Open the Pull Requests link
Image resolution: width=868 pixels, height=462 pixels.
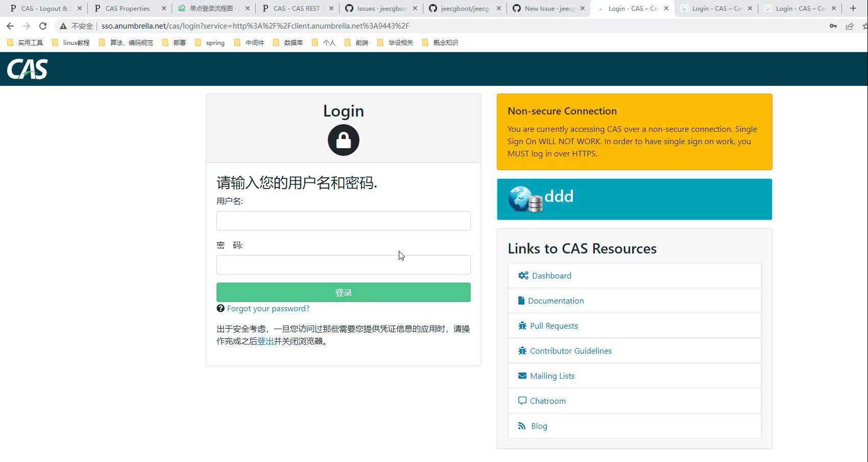[554, 326]
